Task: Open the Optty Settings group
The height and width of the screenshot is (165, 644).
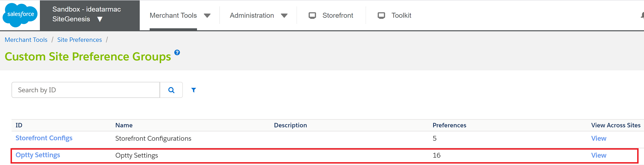Action: point(38,155)
